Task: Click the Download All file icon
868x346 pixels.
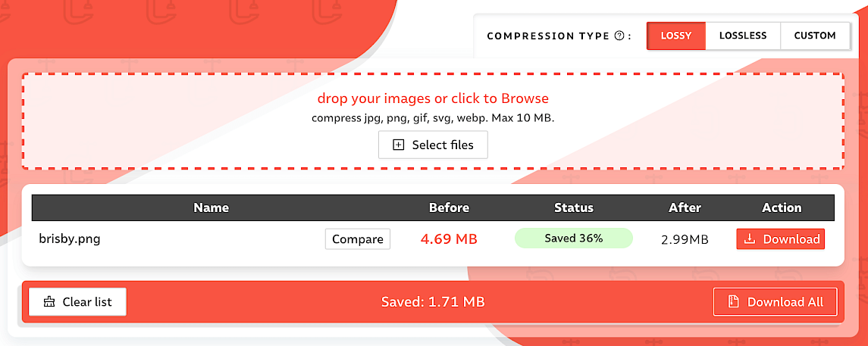Action: (733, 302)
